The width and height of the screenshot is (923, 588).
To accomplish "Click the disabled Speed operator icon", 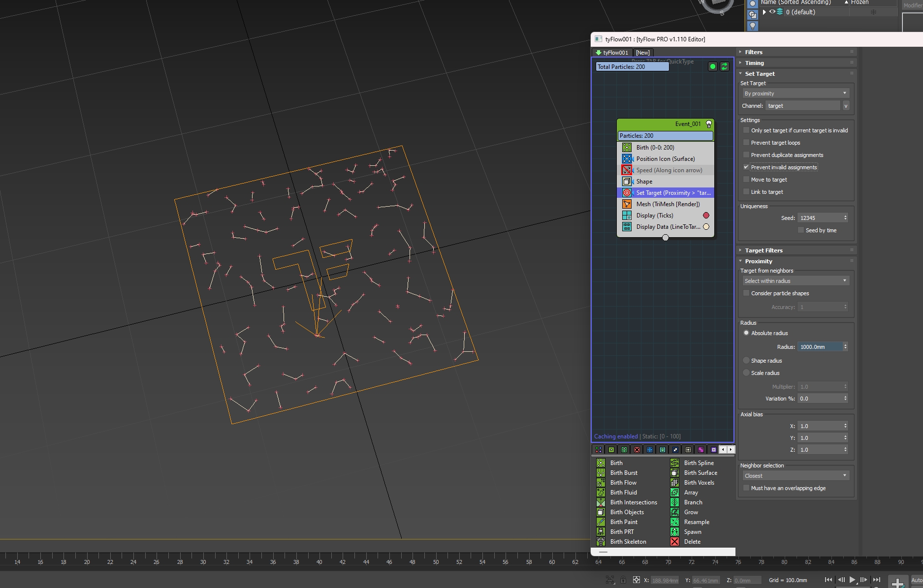I will (627, 170).
